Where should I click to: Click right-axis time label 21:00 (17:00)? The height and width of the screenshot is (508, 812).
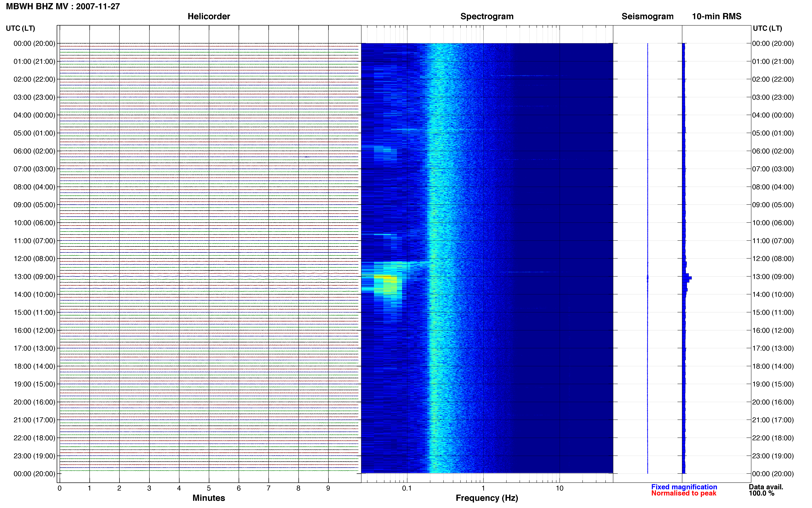(x=773, y=420)
